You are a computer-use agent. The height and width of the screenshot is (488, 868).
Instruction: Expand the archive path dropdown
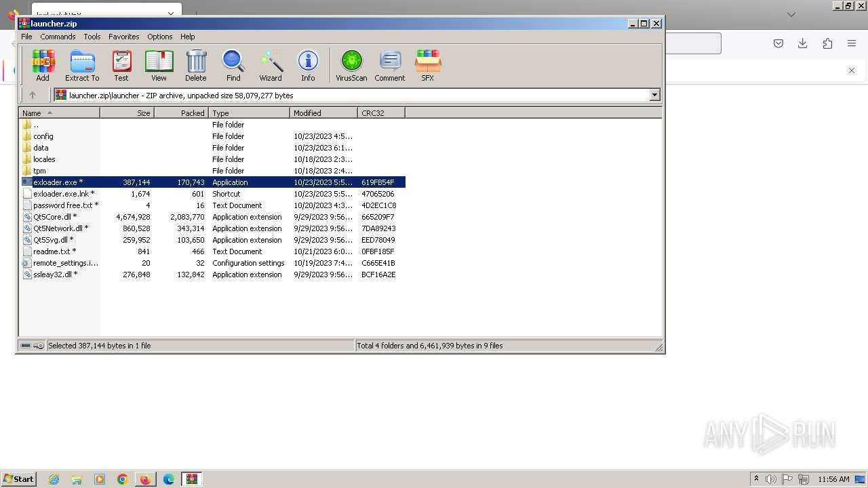655,96
